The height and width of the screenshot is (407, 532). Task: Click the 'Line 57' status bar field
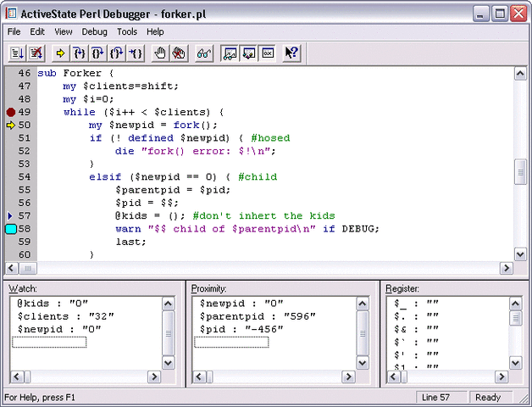click(x=441, y=397)
